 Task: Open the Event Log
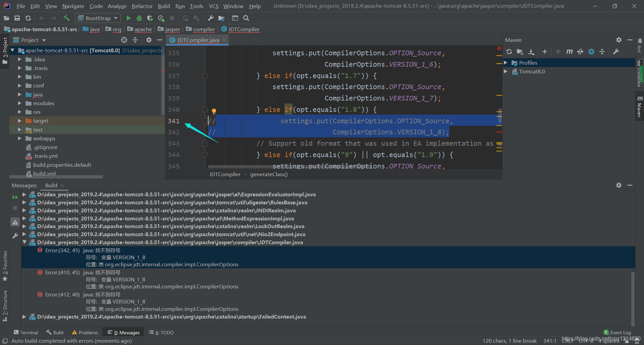(617, 332)
